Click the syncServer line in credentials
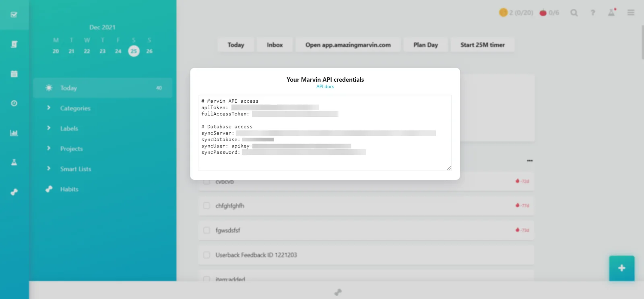Image resolution: width=644 pixels, height=299 pixels. pyautogui.click(x=318, y=133)
